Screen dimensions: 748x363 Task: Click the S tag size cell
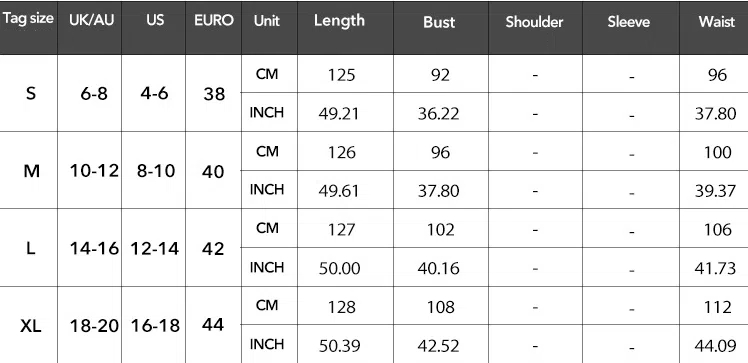coord(31,93)
